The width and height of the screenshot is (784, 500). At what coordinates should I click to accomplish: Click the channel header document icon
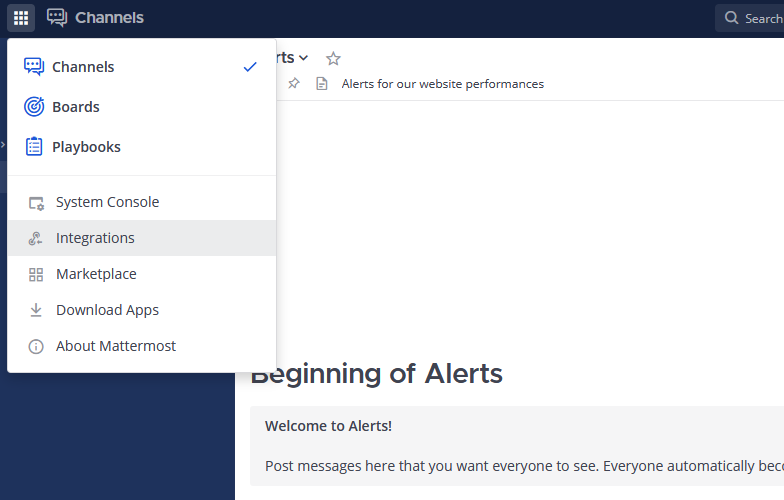pos(322,84)
